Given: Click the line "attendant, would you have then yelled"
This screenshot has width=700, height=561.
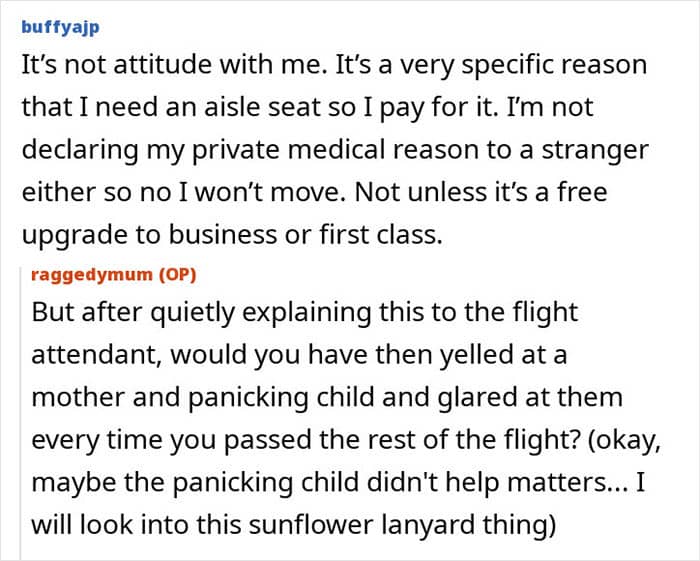Looking at the screenshot, I should click(290, 354).
